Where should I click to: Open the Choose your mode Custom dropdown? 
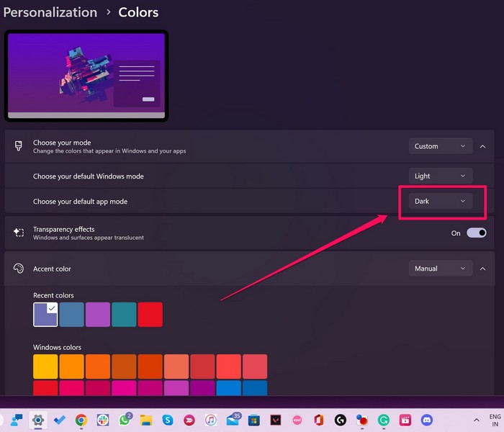440,146
